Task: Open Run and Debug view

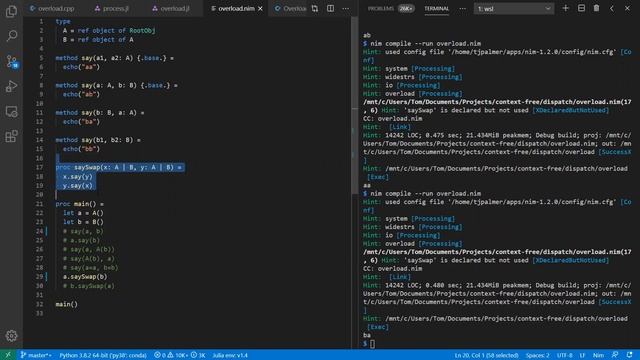Action: click(x=11, y=86)
